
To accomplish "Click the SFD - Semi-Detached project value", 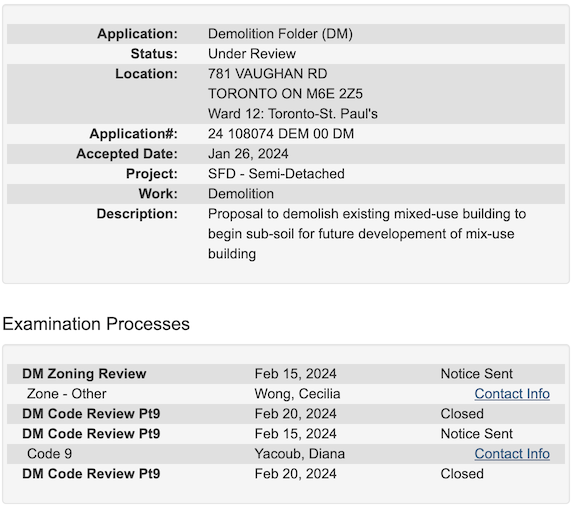I will [x=276, y=174].
